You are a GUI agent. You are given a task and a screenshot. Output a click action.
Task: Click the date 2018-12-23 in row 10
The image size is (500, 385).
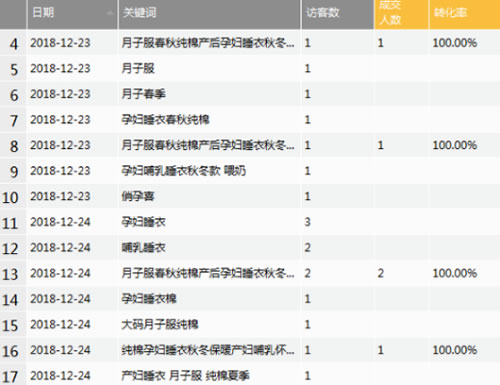click(60, 196)
